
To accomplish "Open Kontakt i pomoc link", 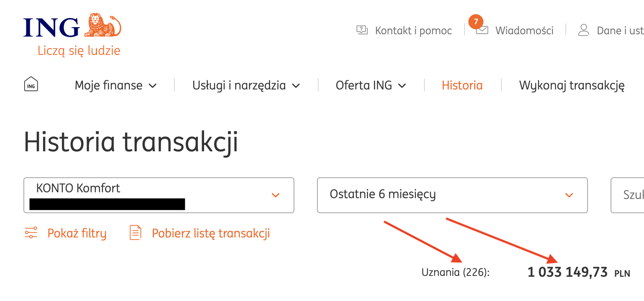I will (x=414, y=31).
